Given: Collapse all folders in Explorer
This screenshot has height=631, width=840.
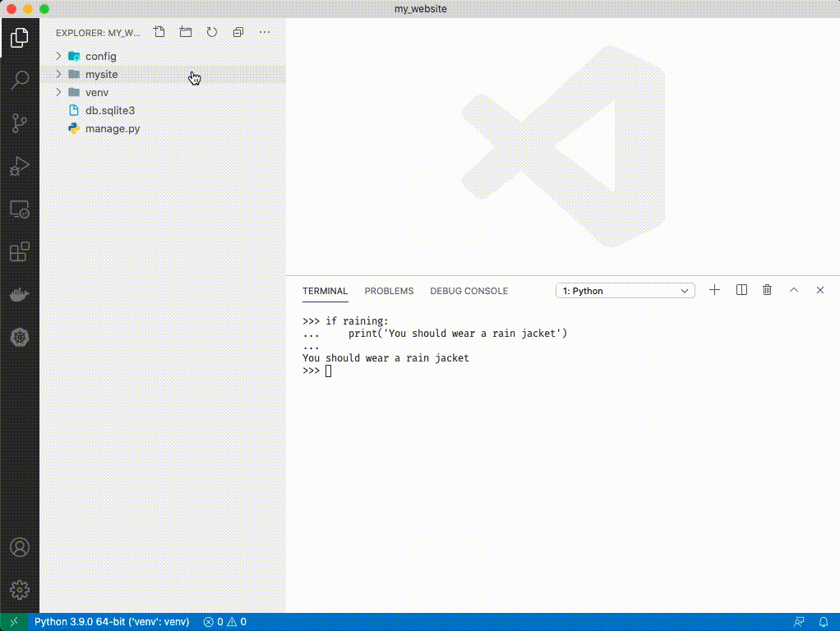Looking at the screenshot, I should coord(238,32).
